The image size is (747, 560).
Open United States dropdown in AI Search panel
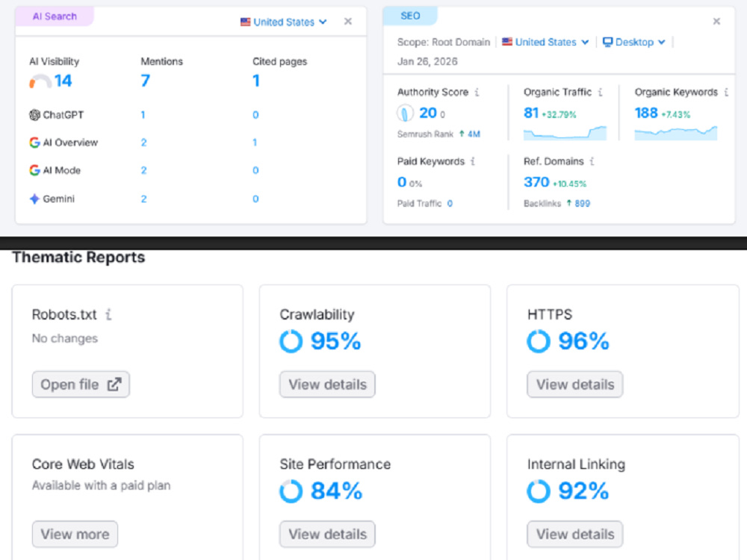[x=283, y=22]
